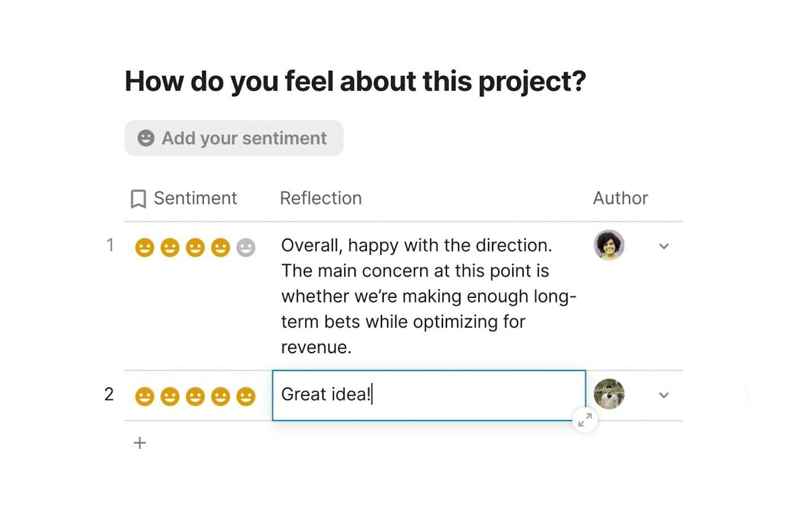Select the gray fifth smiley in row 1
This screenshot has height=508, width=812.
[246, 247]
